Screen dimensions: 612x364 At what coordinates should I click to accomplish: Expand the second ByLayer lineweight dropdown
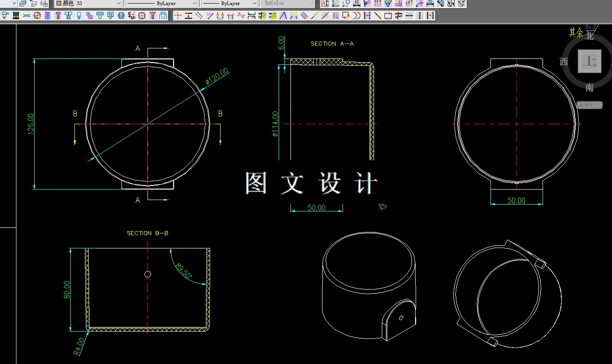(x=230, y=3)
